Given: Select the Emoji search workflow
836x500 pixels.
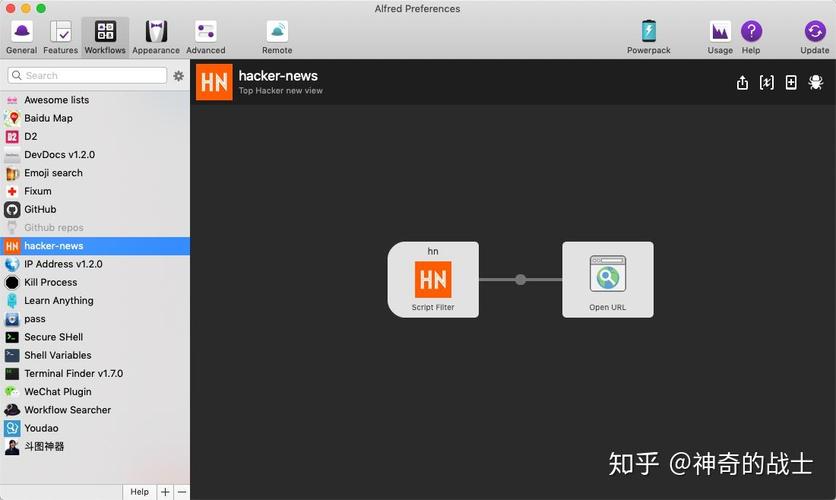Looking at the screenshot, I should tap(95, 173).
